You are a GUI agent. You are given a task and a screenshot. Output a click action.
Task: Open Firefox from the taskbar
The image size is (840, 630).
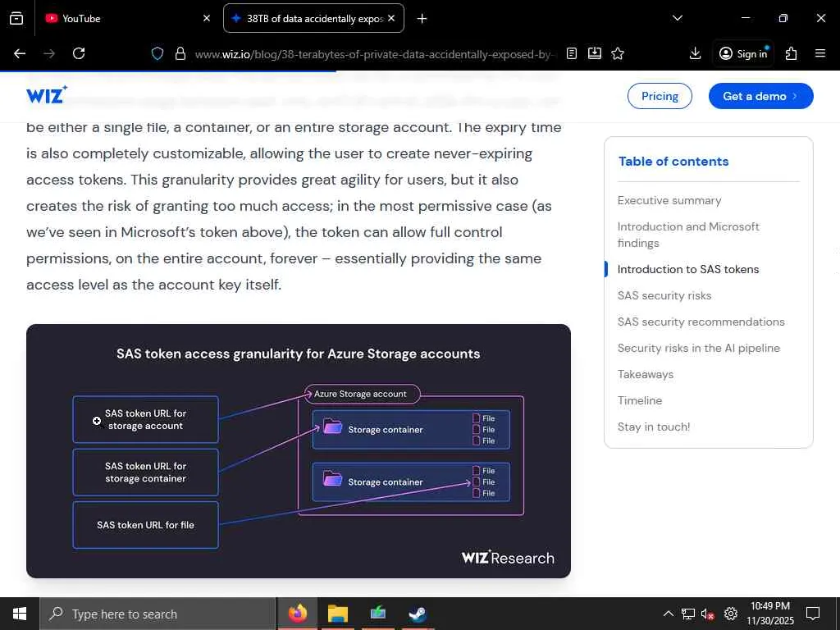298,614
